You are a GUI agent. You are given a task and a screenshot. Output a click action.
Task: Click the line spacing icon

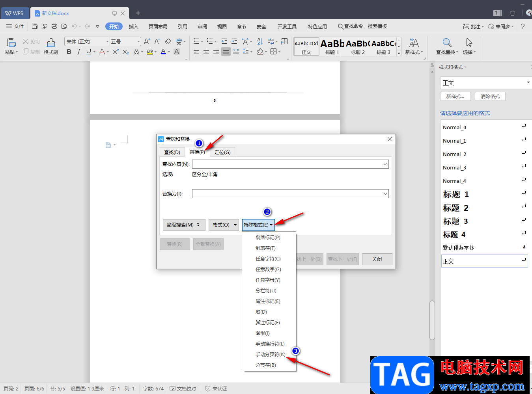(246, 52)
